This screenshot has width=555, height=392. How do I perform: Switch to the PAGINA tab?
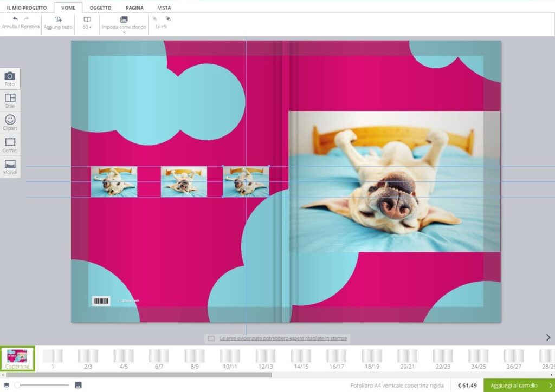pyautogui.click(x=134, y=8)
